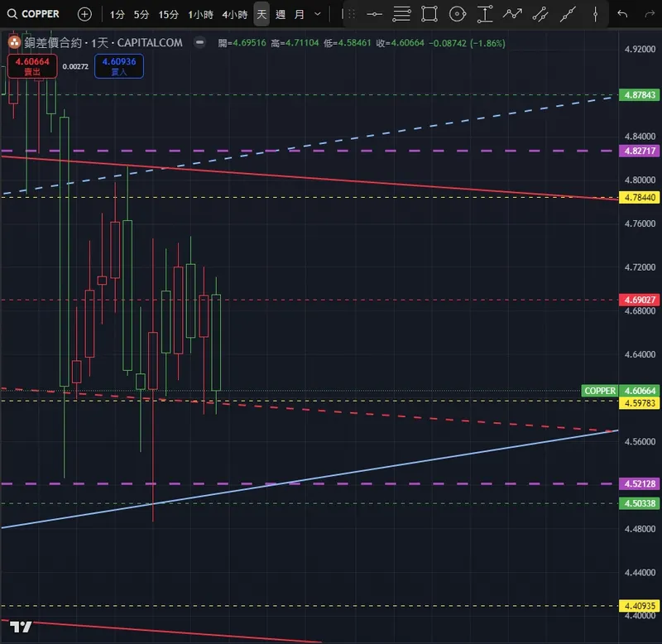Click the 低=4.58461 low value
Screen dimensions: 662x644
(347, 43)
